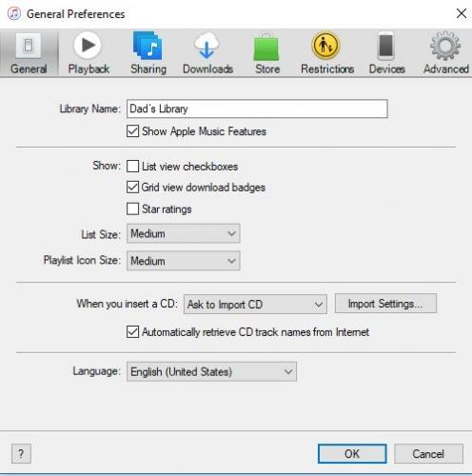Click the Import Settings button
Screen dimensions: 472x476
[x=385, y=304]
